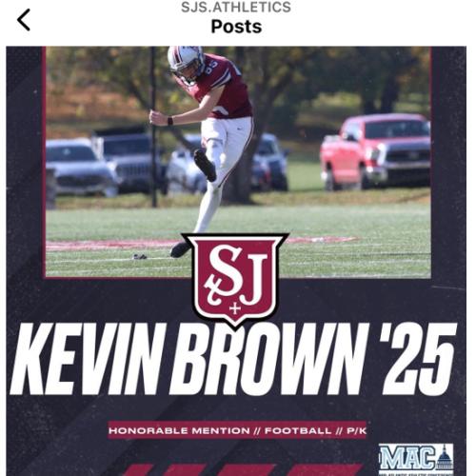Viewport: 476px width, 476px height.
Task: Tap the kicking tee on the turf
Action: tap(140, 256)
